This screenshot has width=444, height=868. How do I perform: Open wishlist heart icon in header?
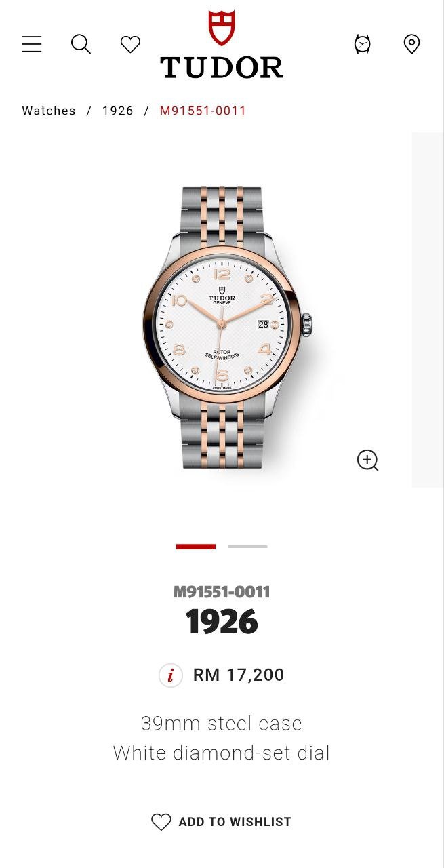point(130,44)
